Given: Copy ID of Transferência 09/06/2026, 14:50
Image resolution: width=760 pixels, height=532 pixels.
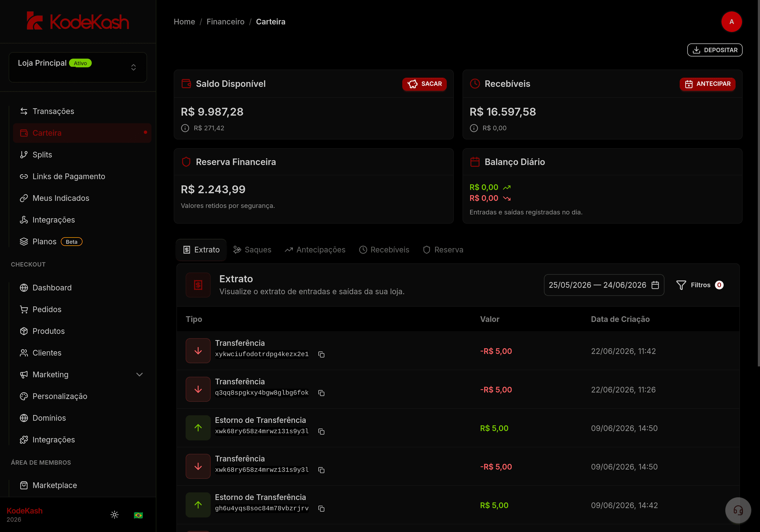Looking at the screenshot, I should coord(321,470).
